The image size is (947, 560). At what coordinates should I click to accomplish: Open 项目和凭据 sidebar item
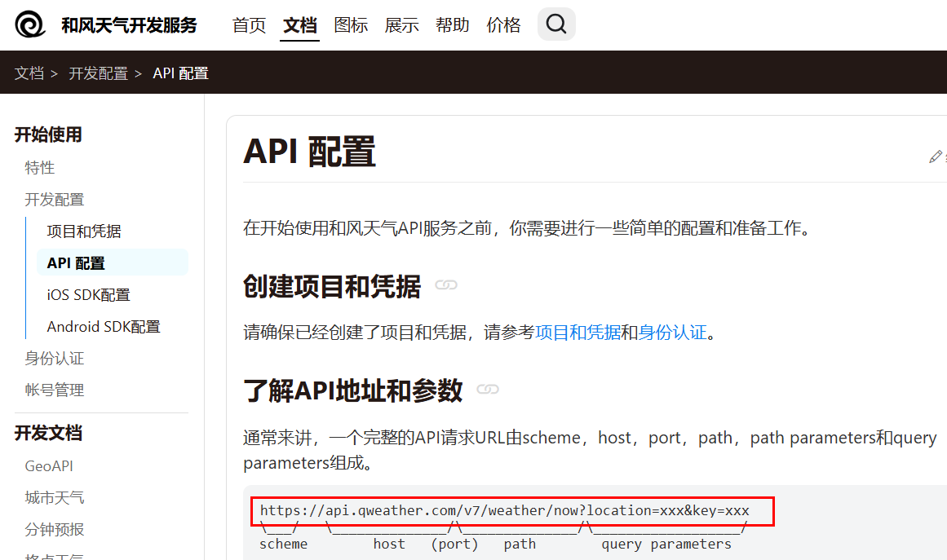[x=84, y=231]
